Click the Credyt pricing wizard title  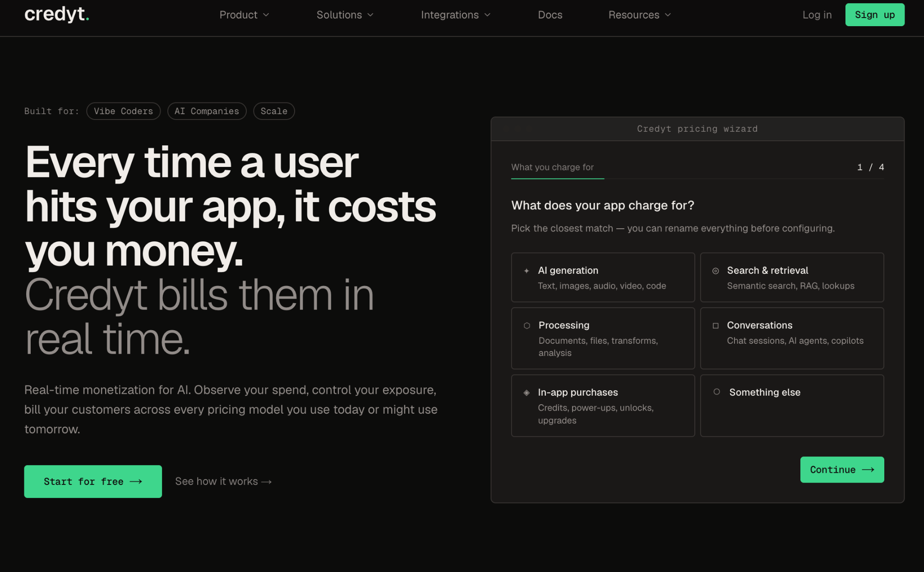(x=697, y=129)
